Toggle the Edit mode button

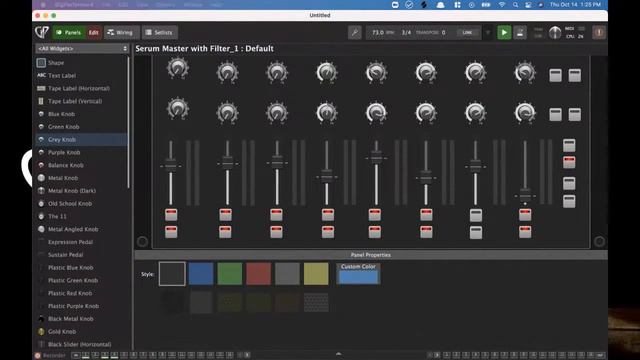[94, 32]
